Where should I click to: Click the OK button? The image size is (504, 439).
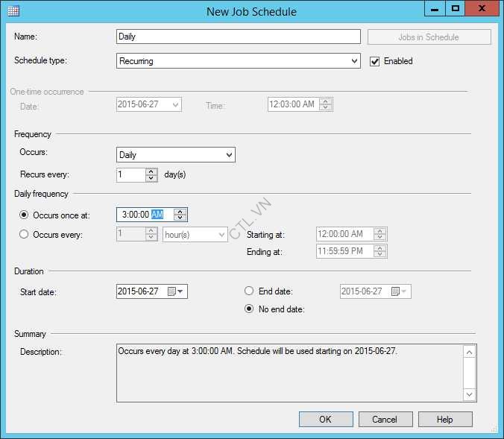point(326,419)
